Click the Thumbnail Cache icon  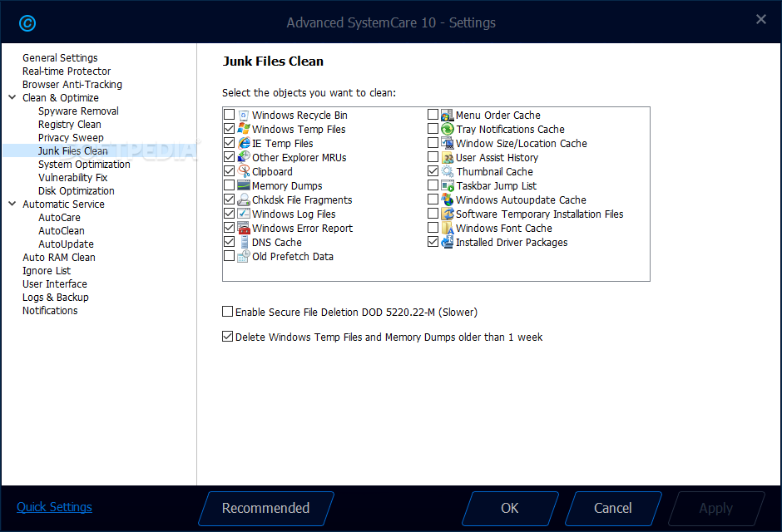(448, 171)
